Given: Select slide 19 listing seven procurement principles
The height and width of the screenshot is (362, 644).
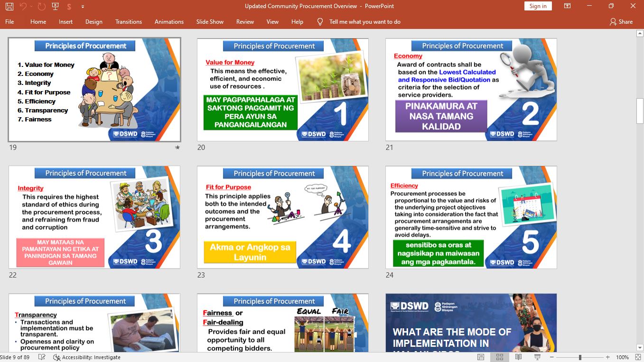Looking at the screenshot, I should [94, 90].
